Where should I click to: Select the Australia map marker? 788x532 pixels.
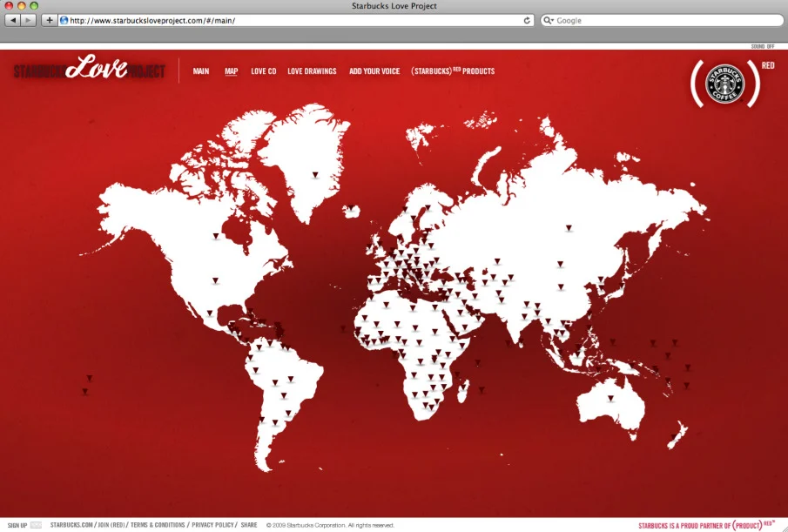coord(610,399)
